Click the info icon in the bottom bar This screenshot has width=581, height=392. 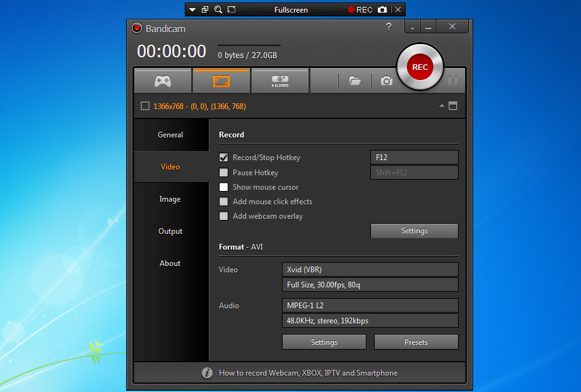click(x=207, y=373)
